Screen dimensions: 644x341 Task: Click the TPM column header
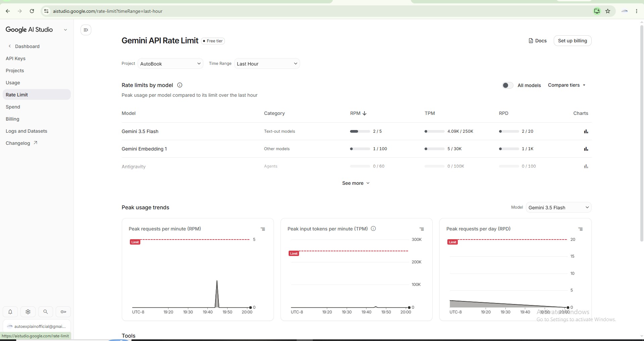click(x=430, y=113)
